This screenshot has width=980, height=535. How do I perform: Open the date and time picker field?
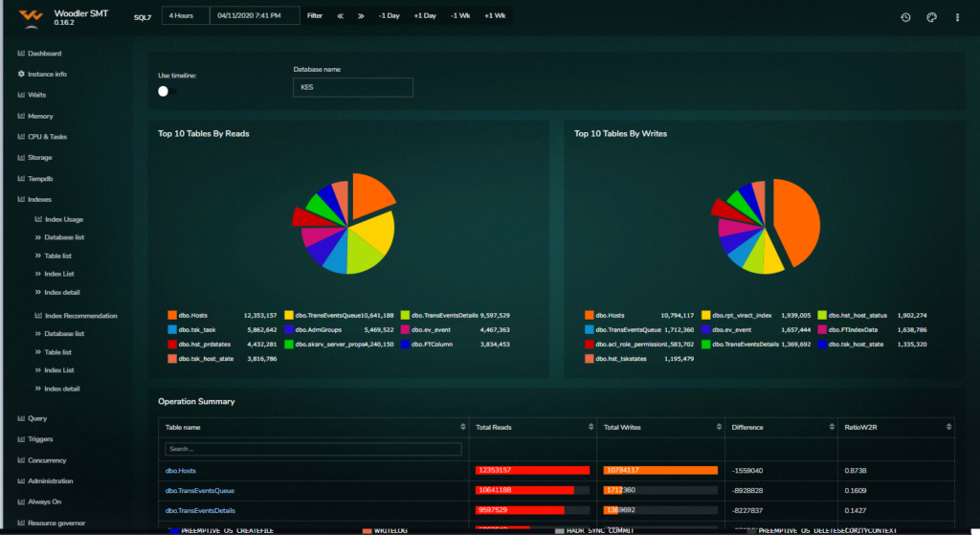255,16
